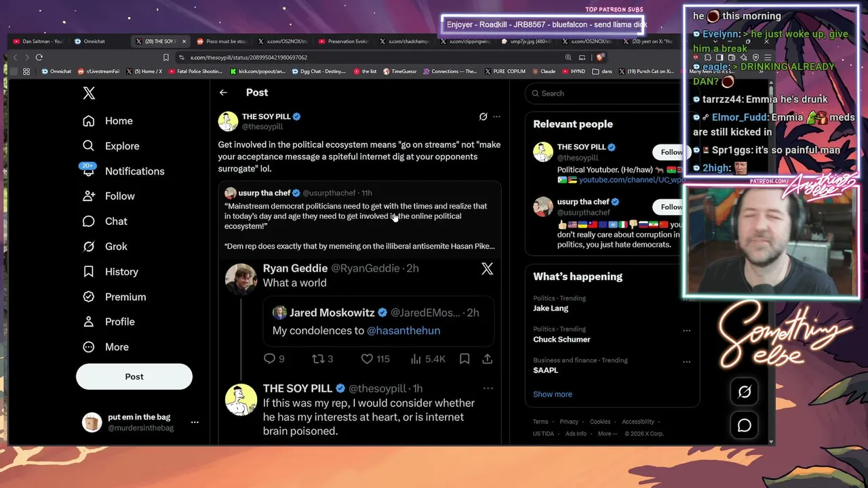868x488 pixels.
Task: Open the three-dot menu on the main post
Action: 496,117
